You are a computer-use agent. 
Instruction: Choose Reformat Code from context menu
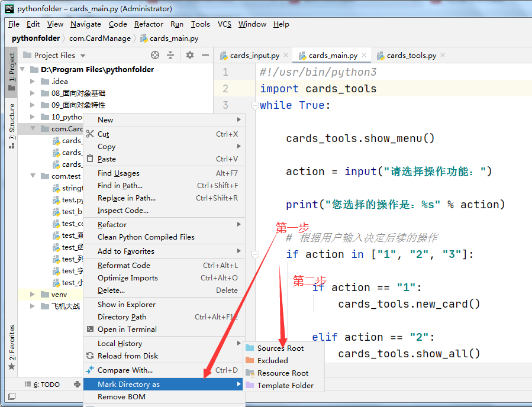click(x=164, y=265)
